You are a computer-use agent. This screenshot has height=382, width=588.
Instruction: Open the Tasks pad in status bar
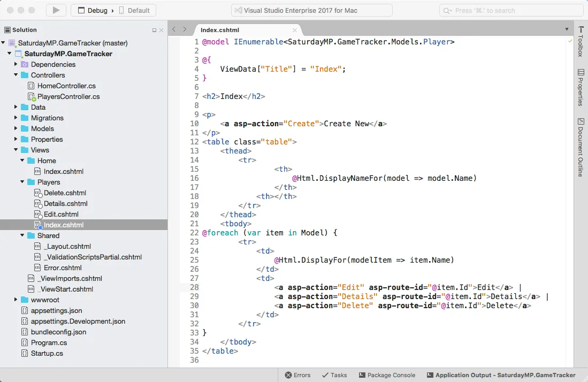334,375
